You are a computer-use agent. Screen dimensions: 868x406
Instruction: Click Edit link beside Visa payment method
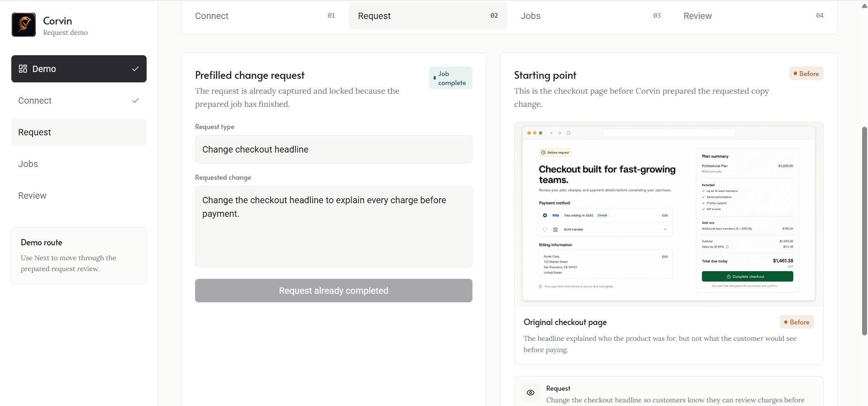[x=665, y=215]
